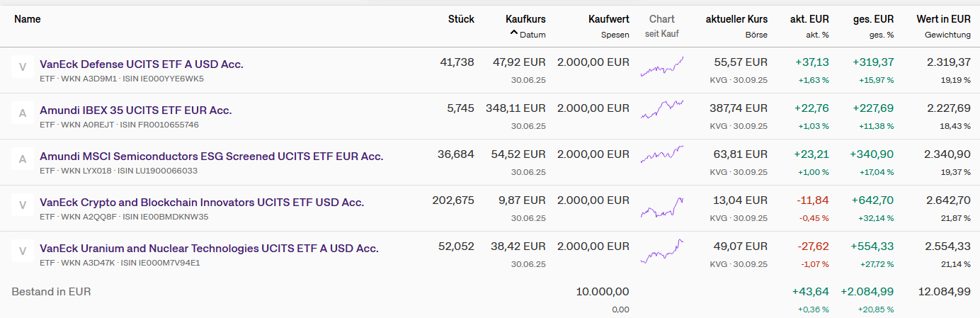Open VanEck Uranium and Nuclear Technologies link
The width and height of the screenshot is (980, 318).
tap(209, 249)
